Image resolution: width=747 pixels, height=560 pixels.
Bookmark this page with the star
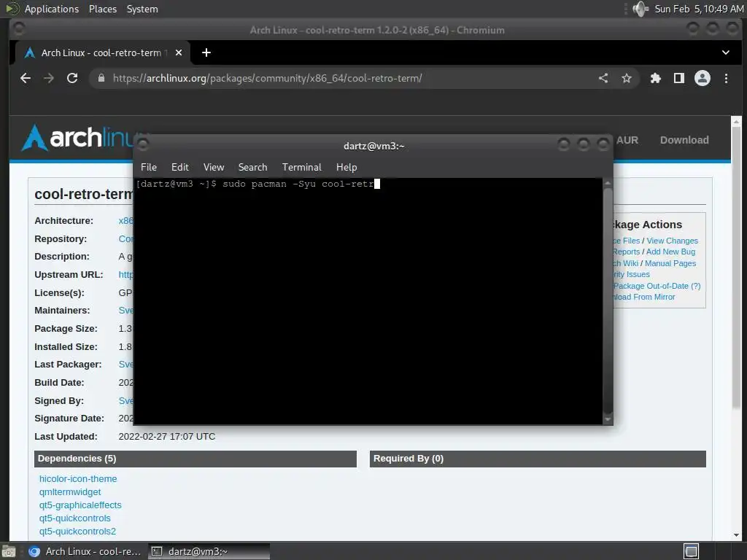pyautogui.click(x=627, y=78)
